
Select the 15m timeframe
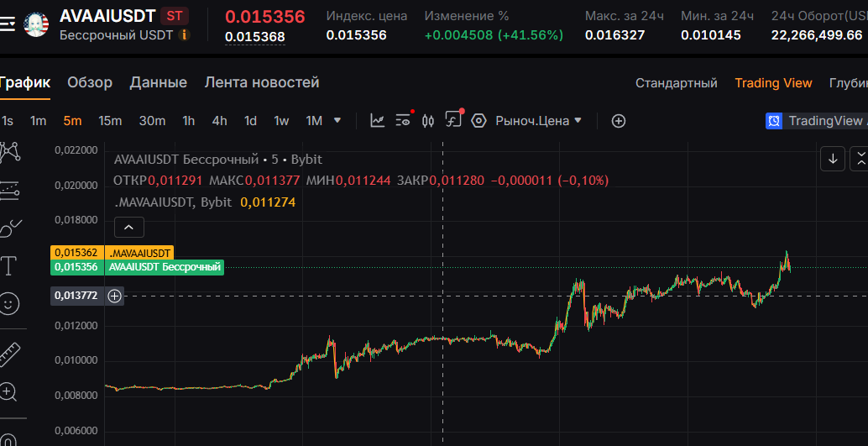click(x=110, y=121)
